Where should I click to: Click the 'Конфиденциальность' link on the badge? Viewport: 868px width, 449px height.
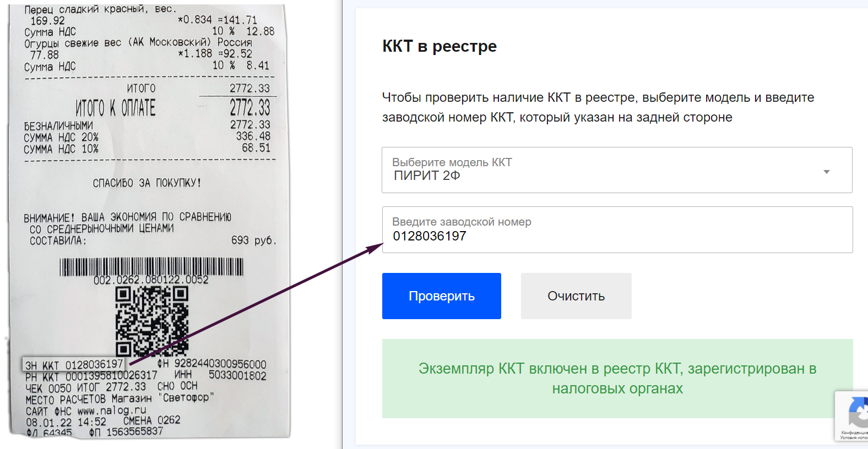point(853,431)
